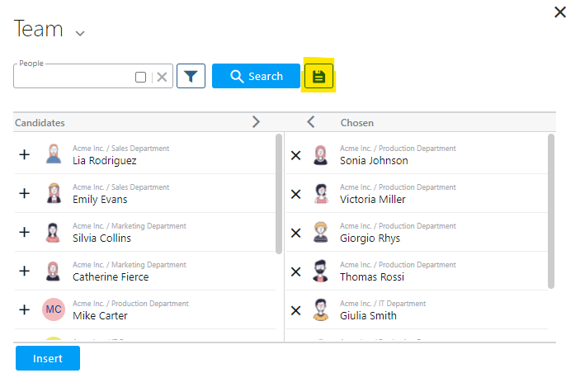The height and width of the screenshot is (392, 566).
Task: Toggle the checkbox in People field
Action: (140, 77)
